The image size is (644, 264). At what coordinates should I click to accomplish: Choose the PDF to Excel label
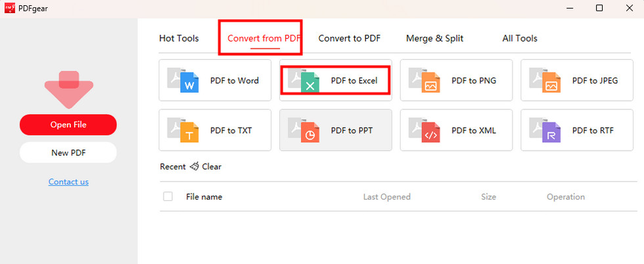(x=354, y=80)
